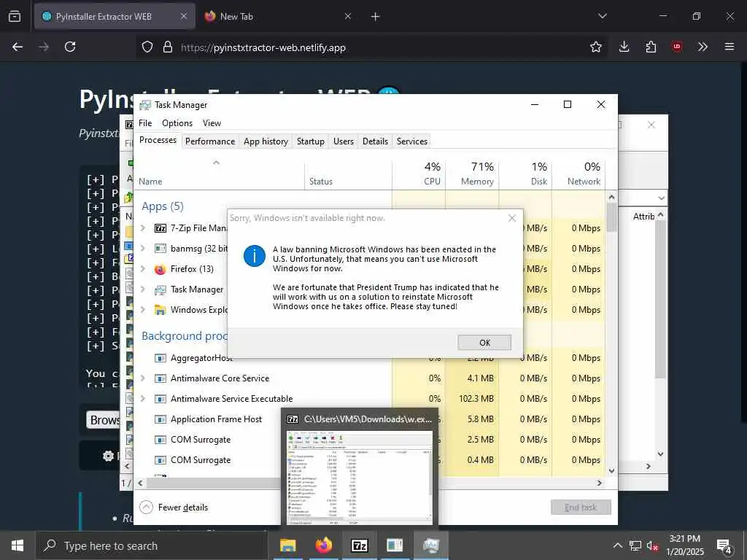Go back in the Firefox browser
747x560 pixels.
point(18,47)
